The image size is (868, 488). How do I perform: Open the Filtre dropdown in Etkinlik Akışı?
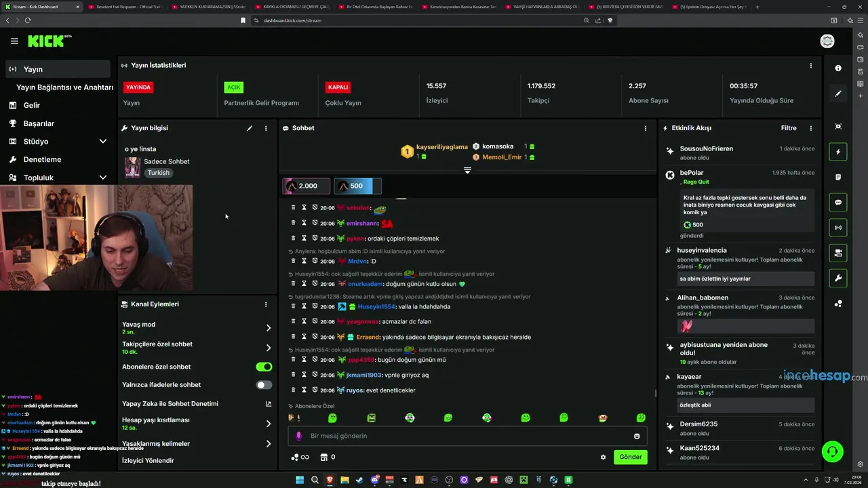pos(789,128)
